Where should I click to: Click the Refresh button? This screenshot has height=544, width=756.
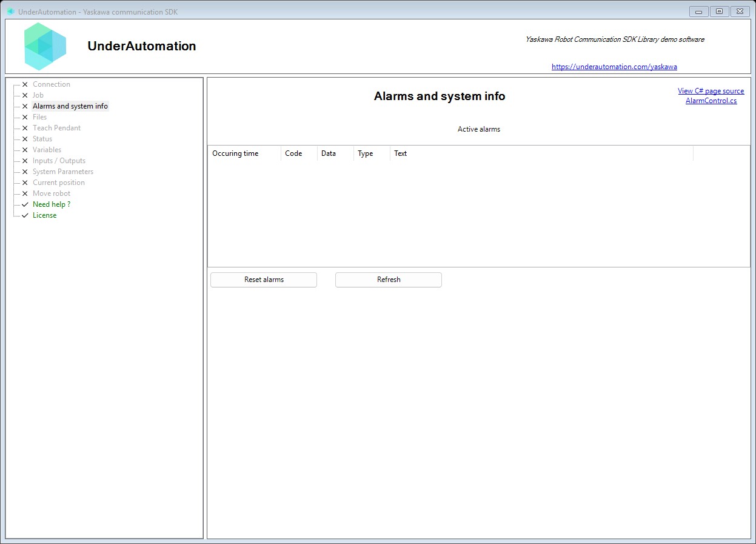pos(389,280)
